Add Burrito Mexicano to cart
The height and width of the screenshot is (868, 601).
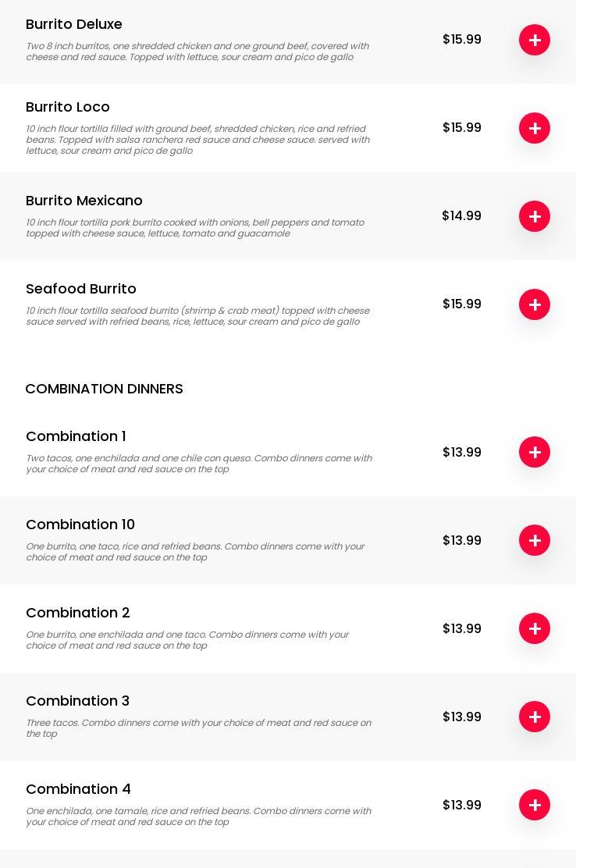535,216
